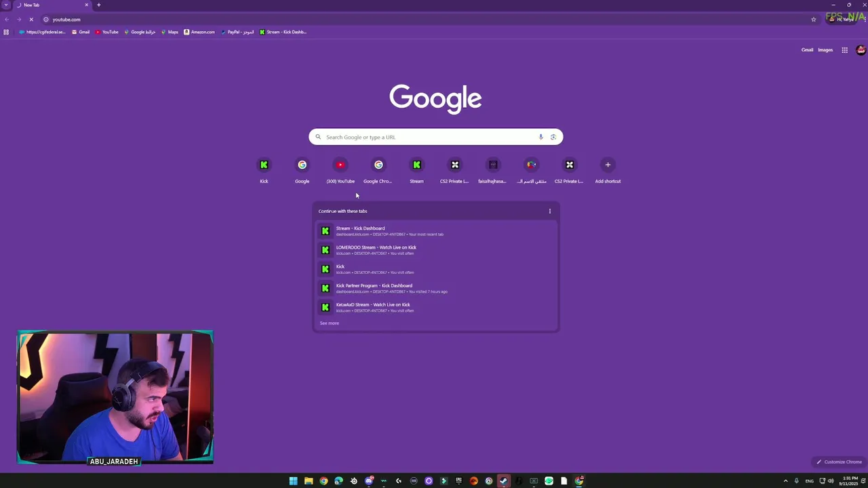Open the (300) YouTube shortcut
Screen dimensions: 868x488
(340, 170)
